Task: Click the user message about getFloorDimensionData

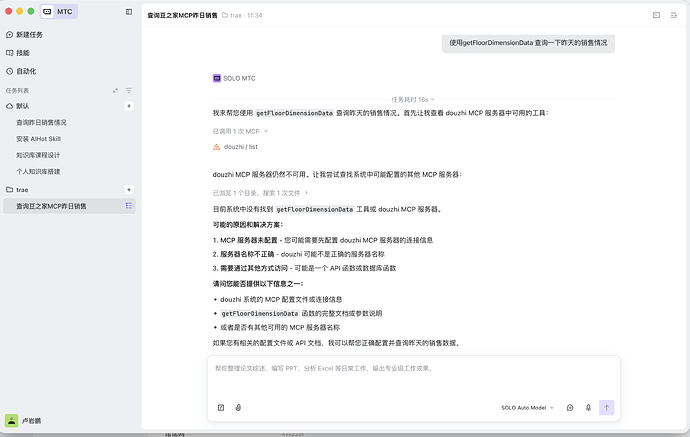Action: (528, 43)
